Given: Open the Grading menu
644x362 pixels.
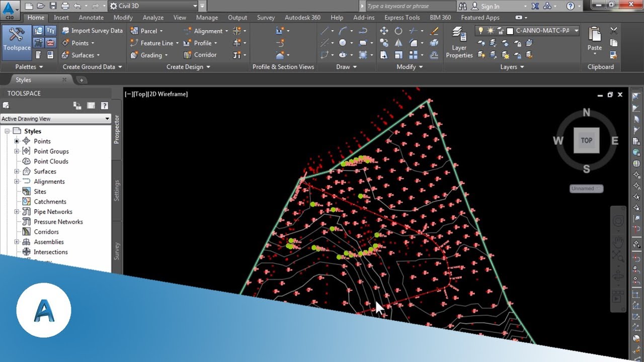Looking at the screenshot, I should pyautogui.click(x=149, y=55).
